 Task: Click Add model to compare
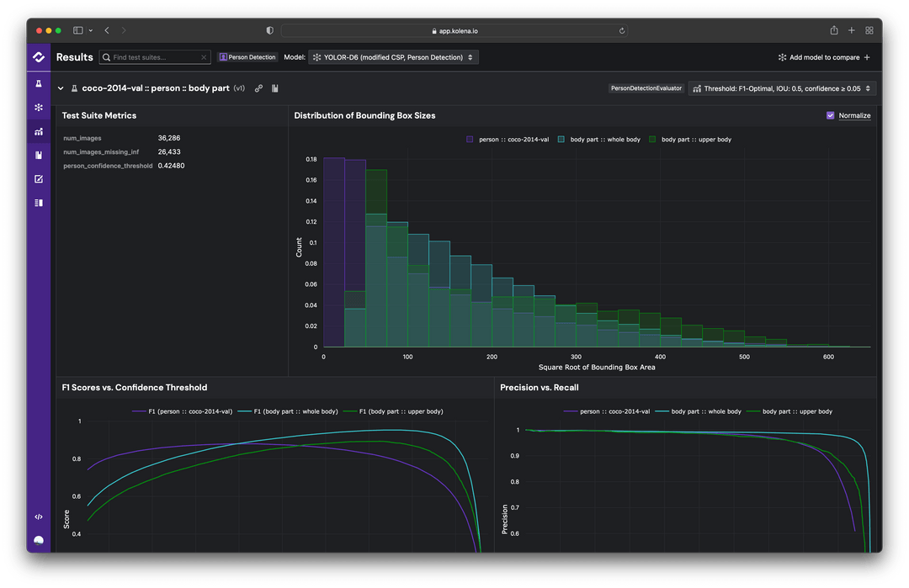coord(824,57)
